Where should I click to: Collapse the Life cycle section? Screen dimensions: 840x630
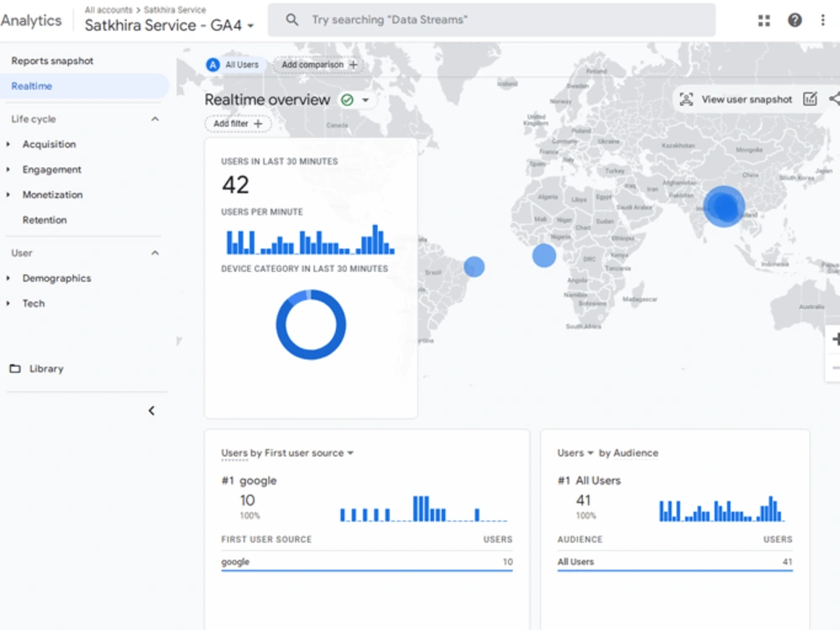point(155,119)
